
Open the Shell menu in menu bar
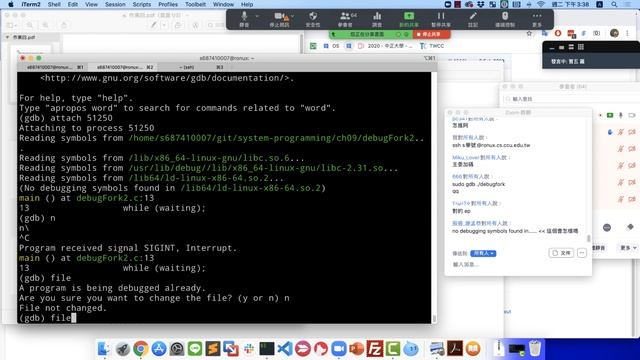click(54, 4)
